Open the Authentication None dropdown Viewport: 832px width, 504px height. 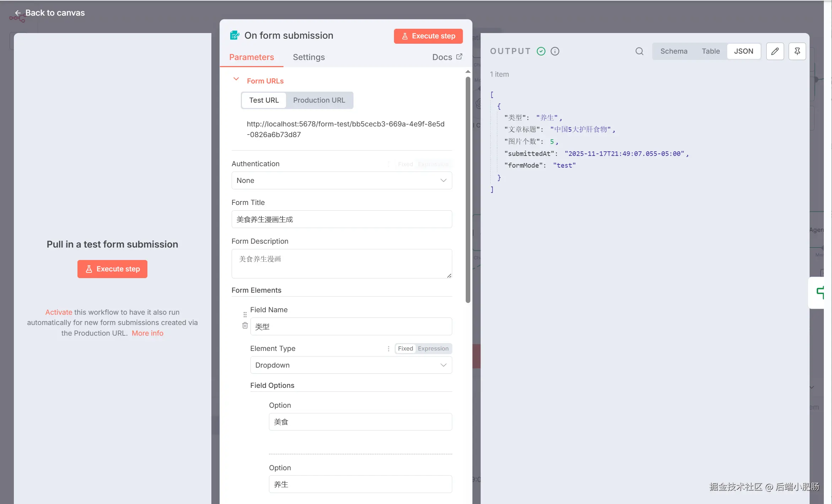click(341, 180)
